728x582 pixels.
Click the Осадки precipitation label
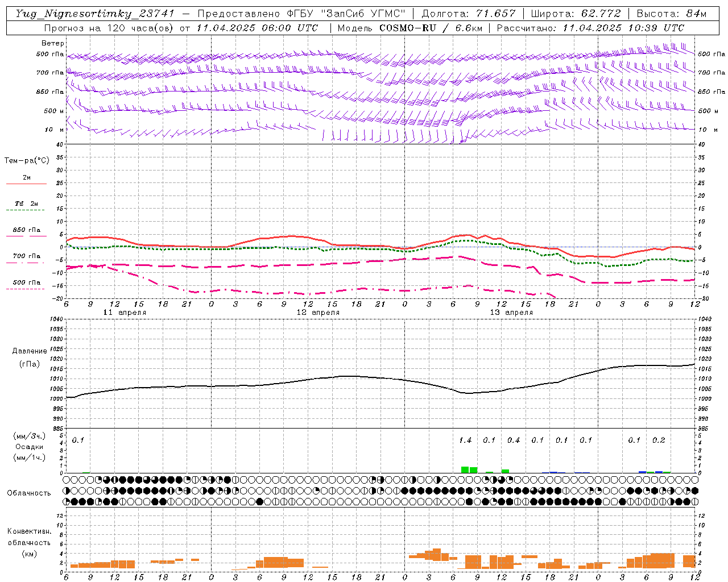(29, 447)
